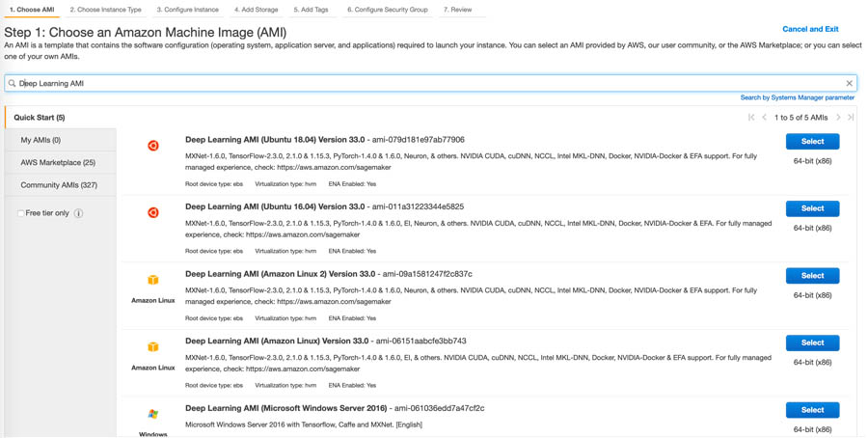The width and height of the screenshot is (868, 438).
Task: Clear the search field with the X icon
Action: tap(849, 84)
